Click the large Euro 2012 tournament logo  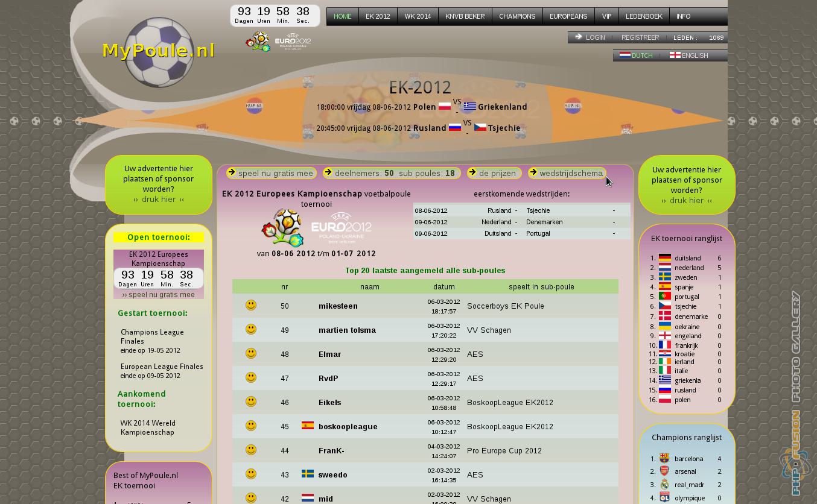317,228
